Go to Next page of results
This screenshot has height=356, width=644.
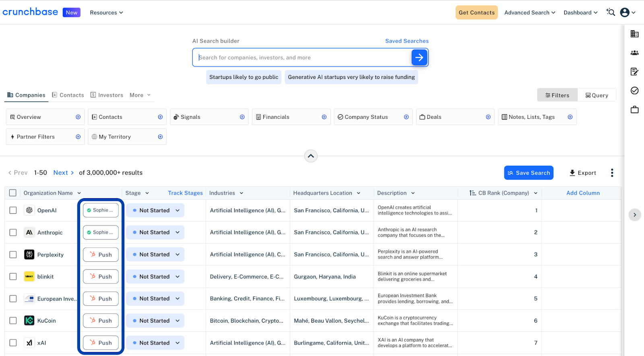[64, 173]
